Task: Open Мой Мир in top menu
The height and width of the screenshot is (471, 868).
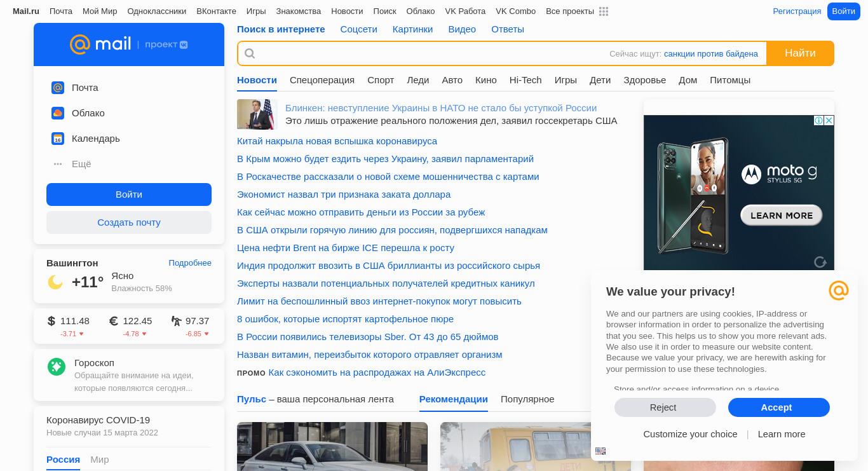Action: point(100,11)
